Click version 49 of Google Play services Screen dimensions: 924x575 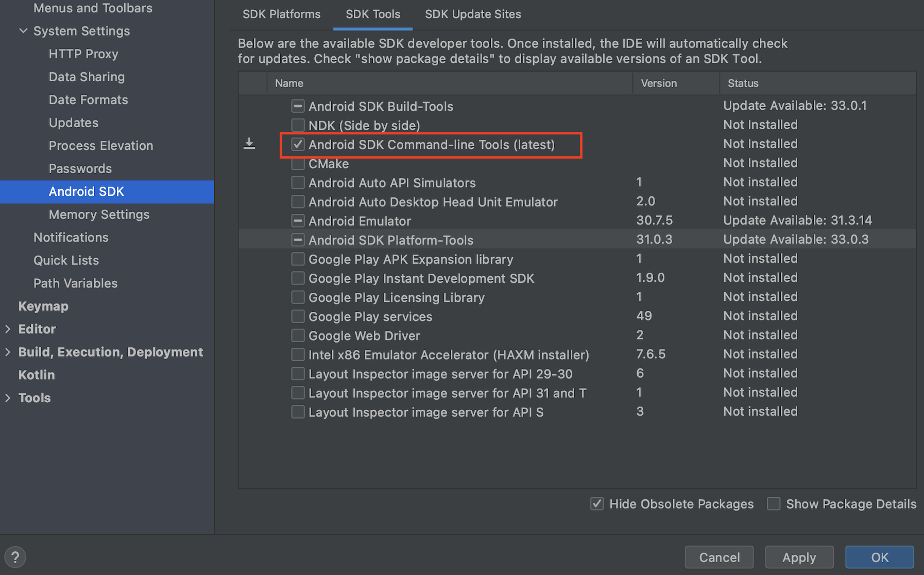click(x=644, y=315)
